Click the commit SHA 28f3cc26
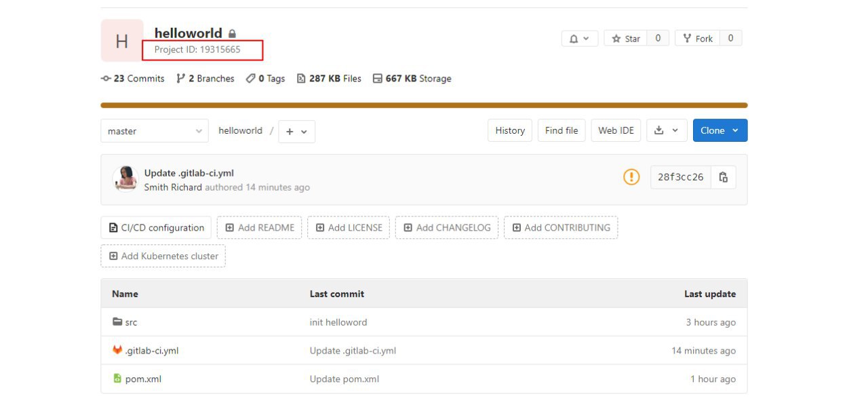This screenshot has height=420, width=868. tap(681, 177)
